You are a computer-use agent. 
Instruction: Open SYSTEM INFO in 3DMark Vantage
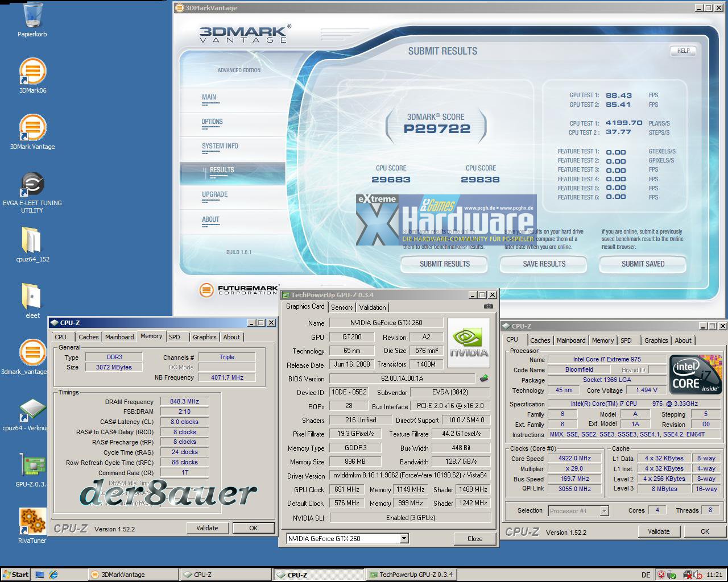pyautogui.click(x=220, y=146)
